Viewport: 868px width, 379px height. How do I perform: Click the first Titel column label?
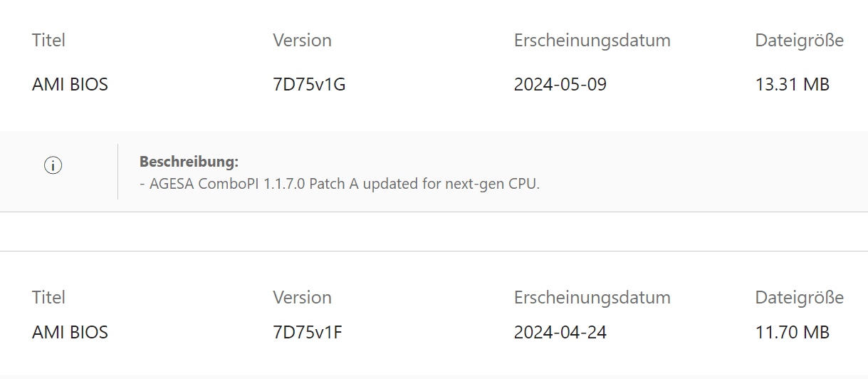click(48, 41)
